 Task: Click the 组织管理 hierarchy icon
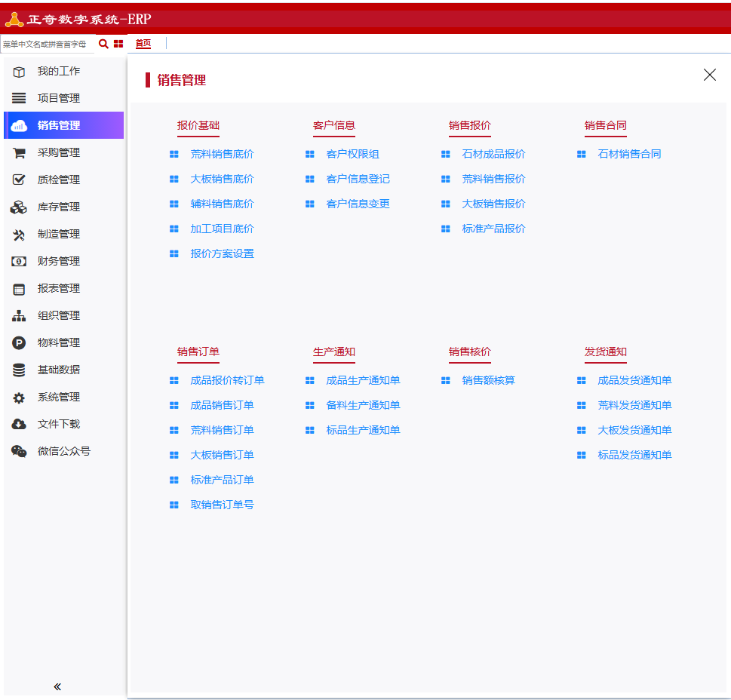click(19, 316)
